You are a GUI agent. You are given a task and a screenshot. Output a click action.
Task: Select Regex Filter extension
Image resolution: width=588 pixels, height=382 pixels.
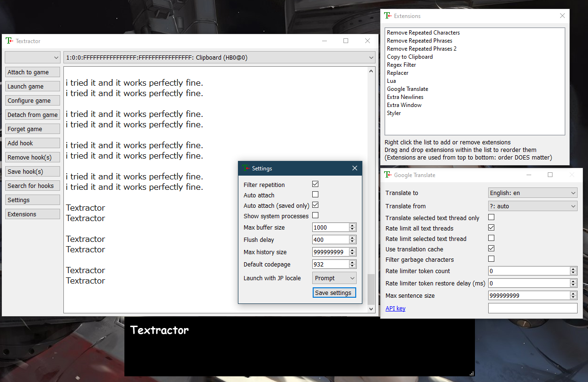tap(401, 65)
